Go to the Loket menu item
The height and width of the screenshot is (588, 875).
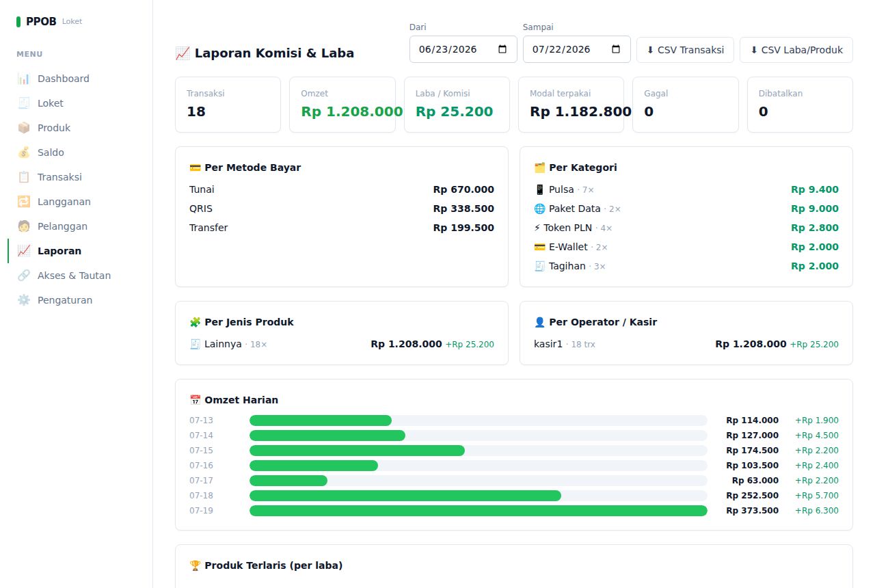76,103
